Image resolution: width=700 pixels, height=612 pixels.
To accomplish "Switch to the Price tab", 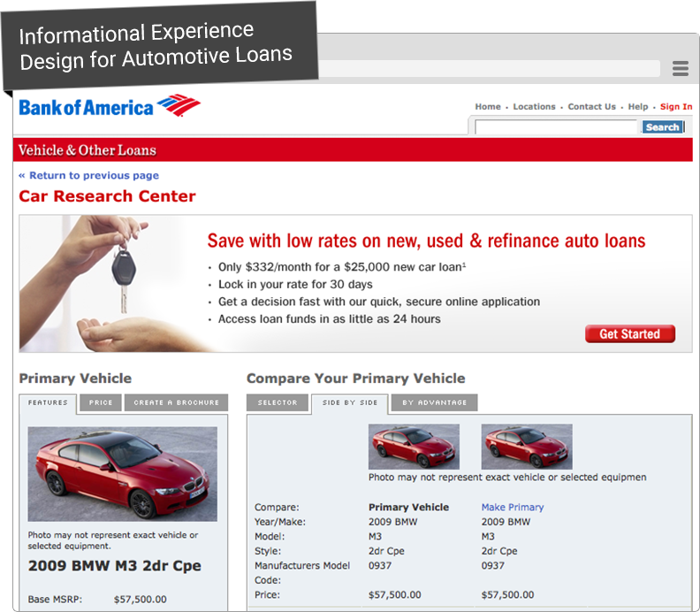I will (x=101, y=402).
